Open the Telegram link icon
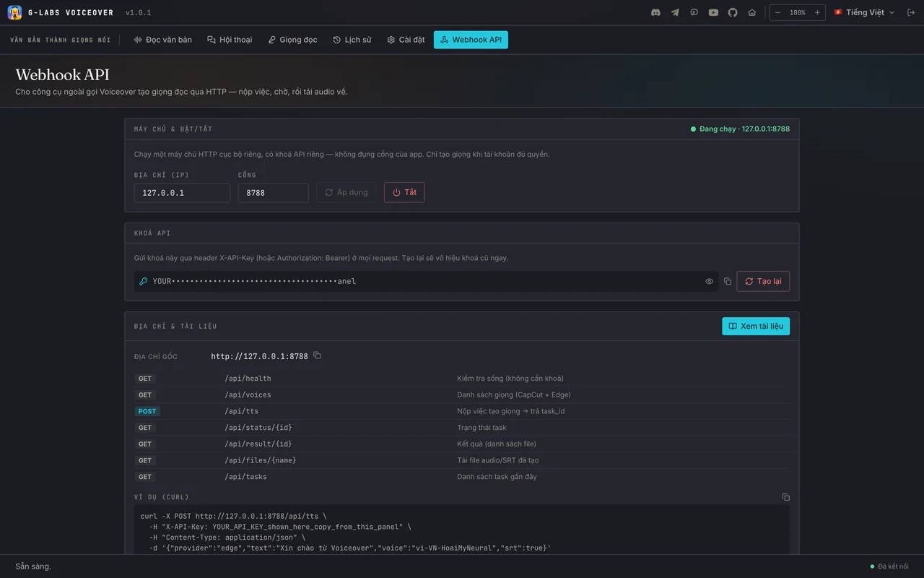Screen dimensions: 924x578 [x=675, y=12]
